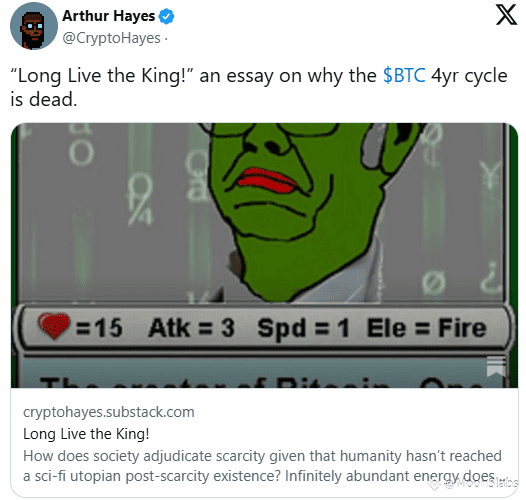Select the "Spd = 1" stat label
This screenshot has width=526, height=500.
point(303,328)
